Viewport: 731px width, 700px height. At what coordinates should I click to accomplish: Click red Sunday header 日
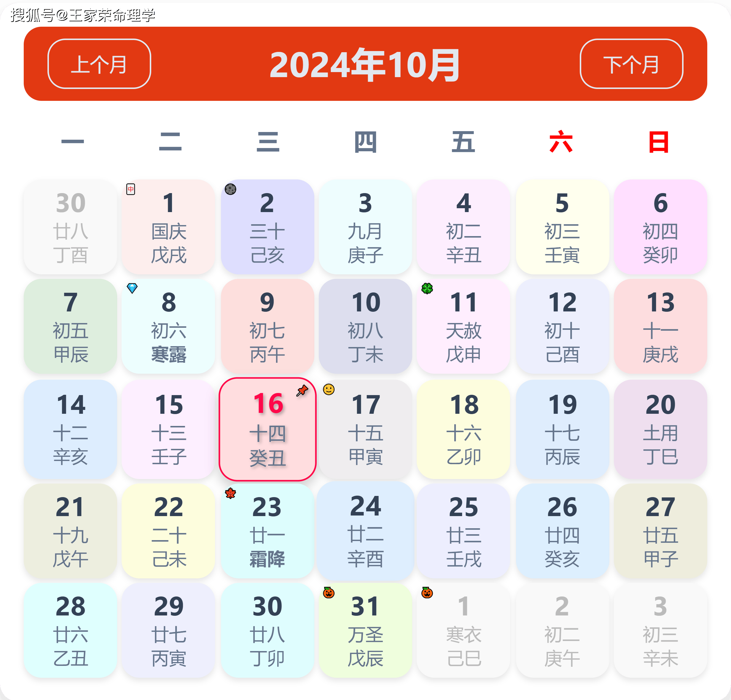tap(659, 142)
